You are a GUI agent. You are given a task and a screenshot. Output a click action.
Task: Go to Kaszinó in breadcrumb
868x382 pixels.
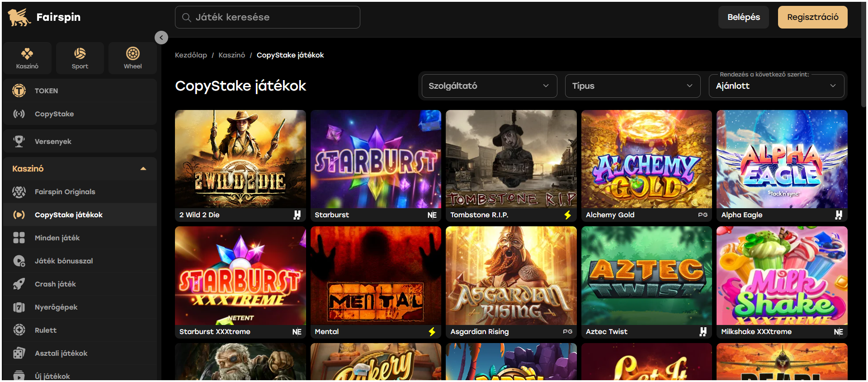pyautogui.click(x=232, y=55)
